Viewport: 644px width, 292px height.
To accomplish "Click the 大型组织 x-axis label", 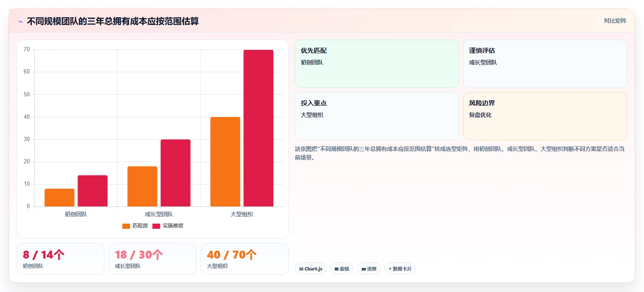I will click(x=242, y=214).
